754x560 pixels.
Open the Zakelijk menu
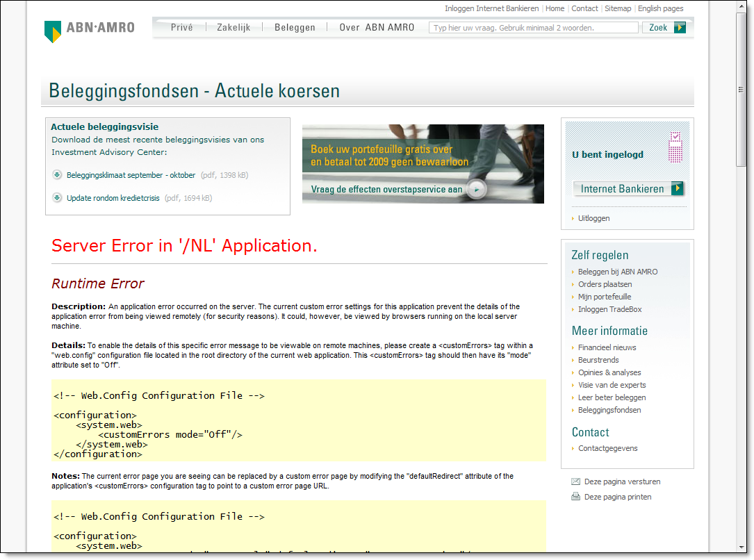[x=233, y=28]
